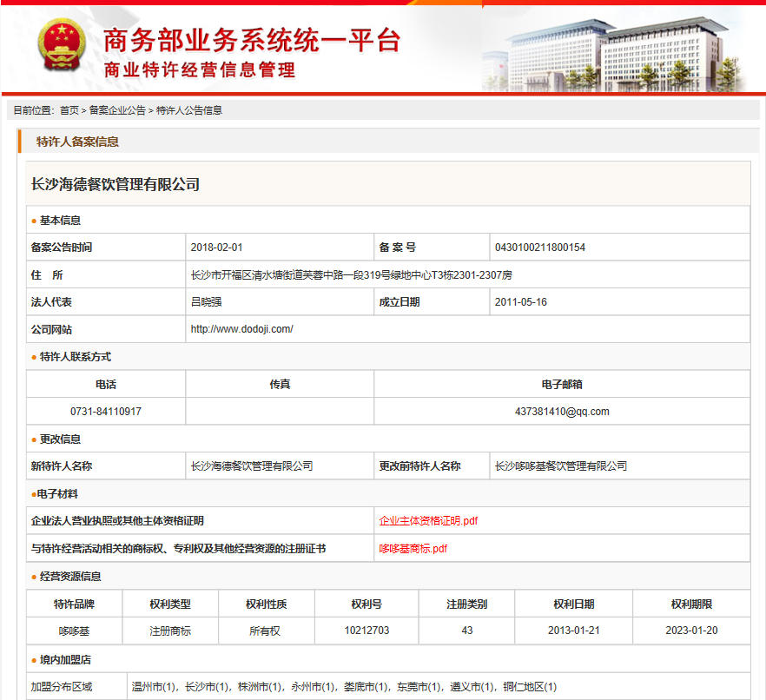Click the 商务部业务系统统一平台 banner title

252,40
